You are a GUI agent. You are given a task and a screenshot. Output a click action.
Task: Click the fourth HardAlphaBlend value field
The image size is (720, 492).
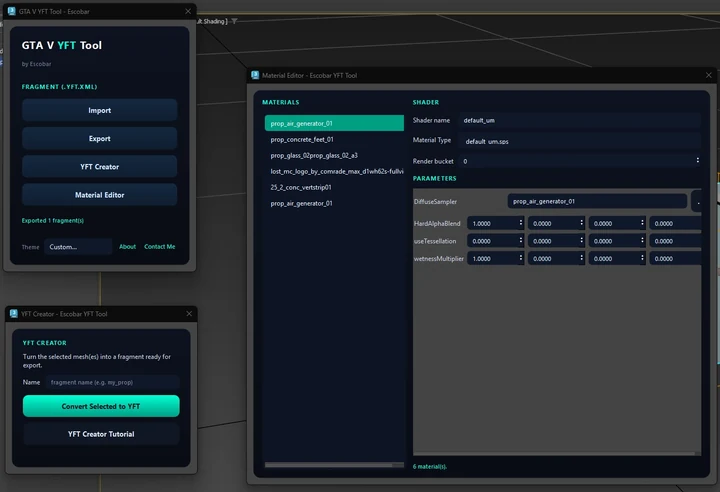675,223
